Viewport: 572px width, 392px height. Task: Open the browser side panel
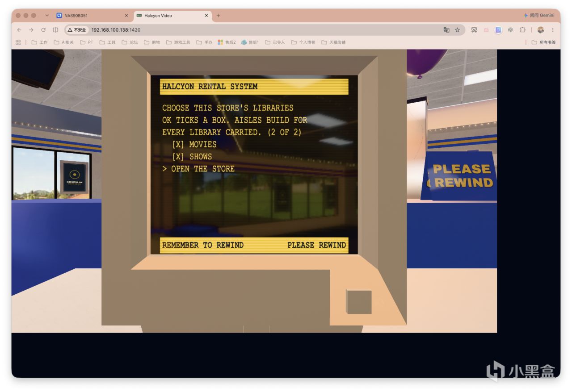pyautogui.click(x=55, y=30)
